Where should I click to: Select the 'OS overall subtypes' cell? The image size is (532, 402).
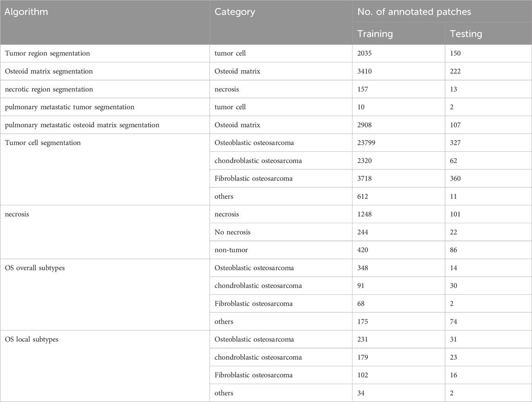pos(35,268)
